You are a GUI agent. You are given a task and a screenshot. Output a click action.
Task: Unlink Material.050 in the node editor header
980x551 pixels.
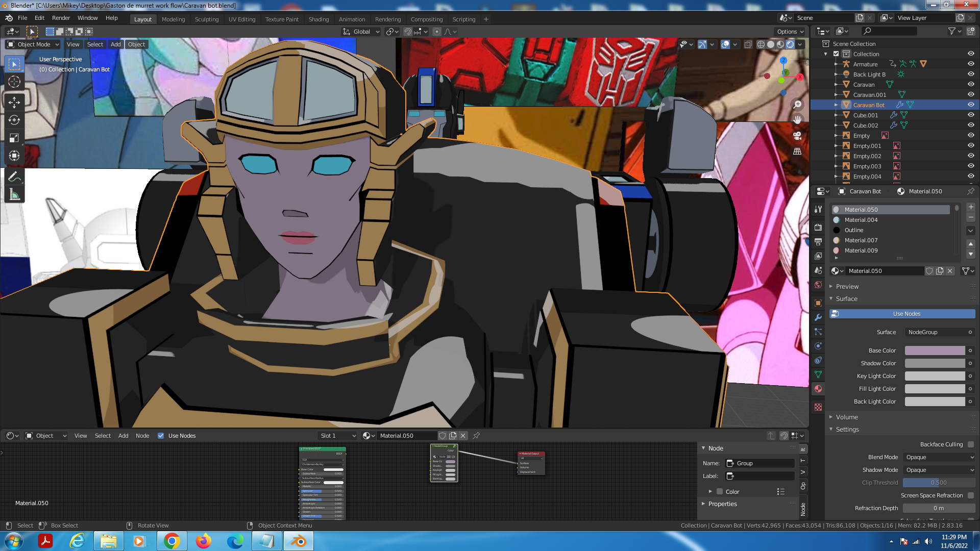coord(463,436)
